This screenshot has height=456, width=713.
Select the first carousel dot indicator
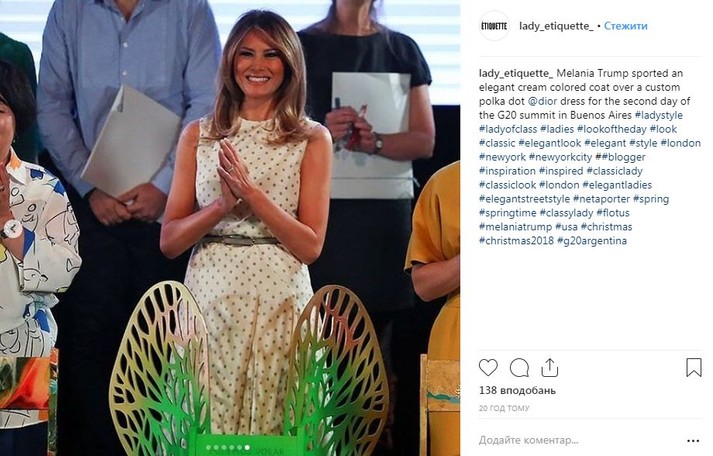208,448
